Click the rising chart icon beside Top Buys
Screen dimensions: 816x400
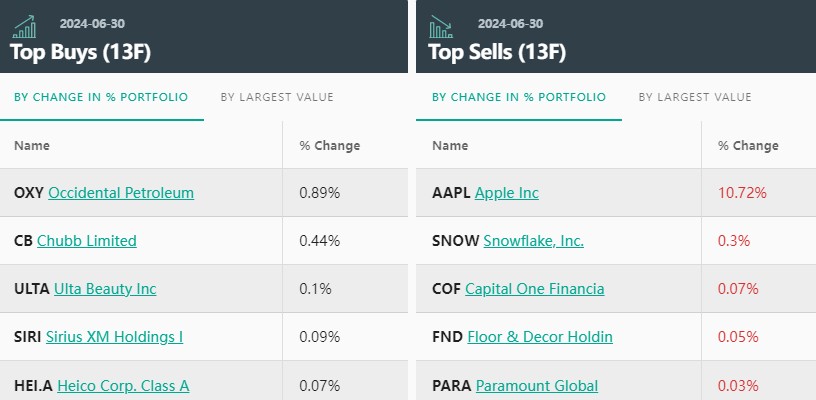24,25
